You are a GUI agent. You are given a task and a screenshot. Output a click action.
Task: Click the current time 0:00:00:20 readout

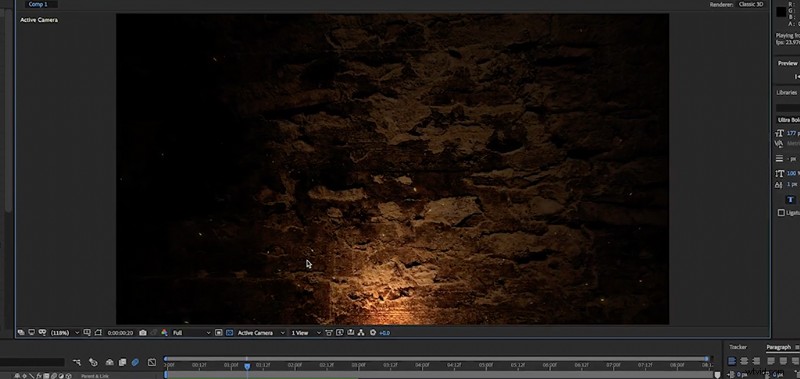point(120,333)
